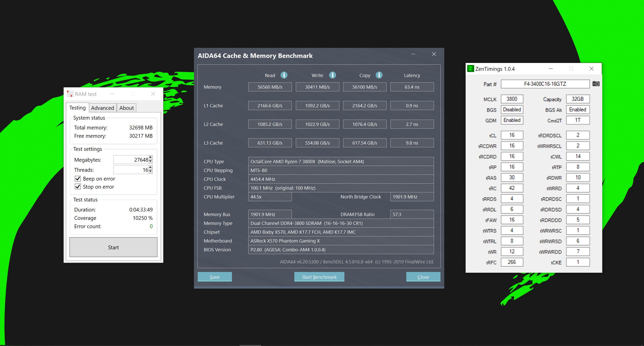Click the Save button in AIDA64

point(215,277)
